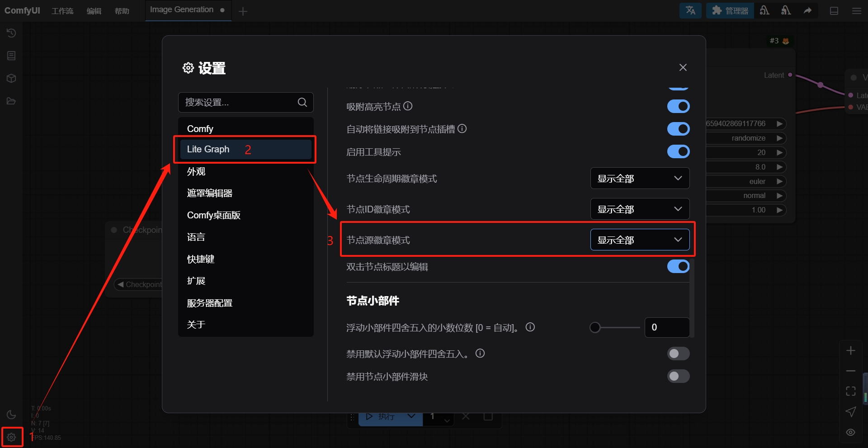
Task: Add a new workflow tab with plus
Action: point(243,11)
